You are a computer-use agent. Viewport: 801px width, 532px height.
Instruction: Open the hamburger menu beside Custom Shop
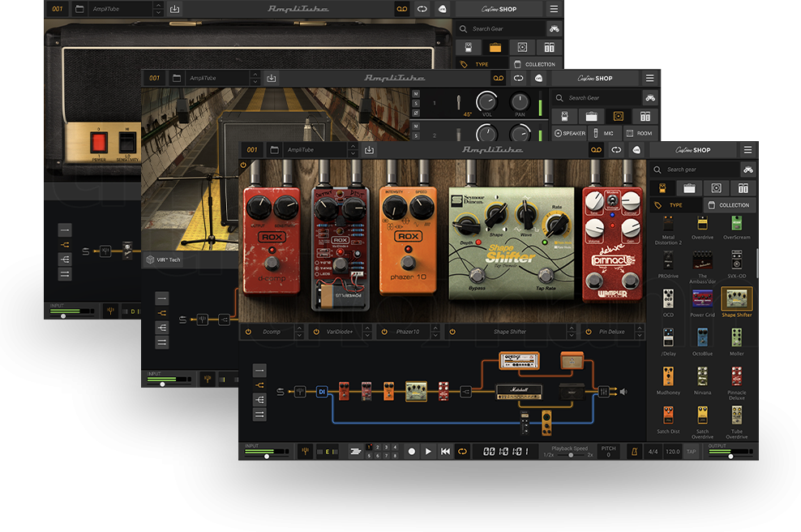coord(747,150)
